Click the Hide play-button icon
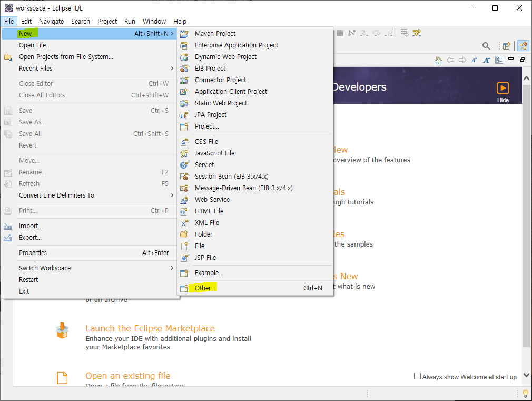 coord(503,88)
